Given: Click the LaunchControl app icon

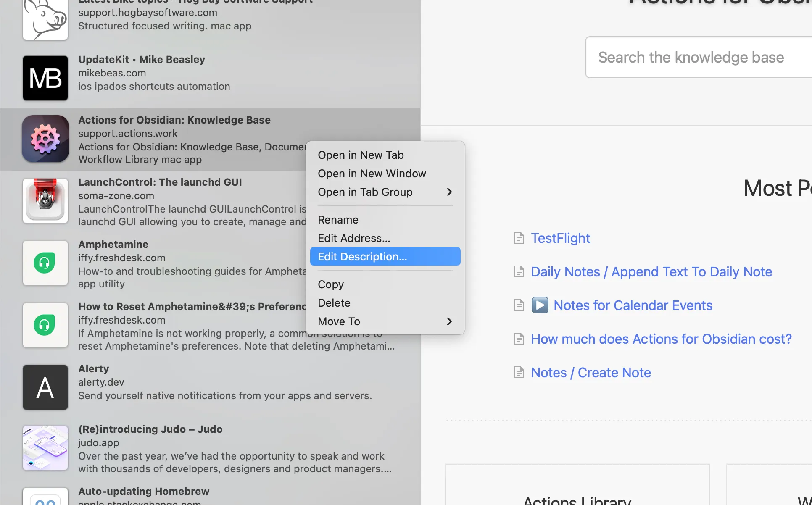Looking at the screenshot, I should [45, 200].
